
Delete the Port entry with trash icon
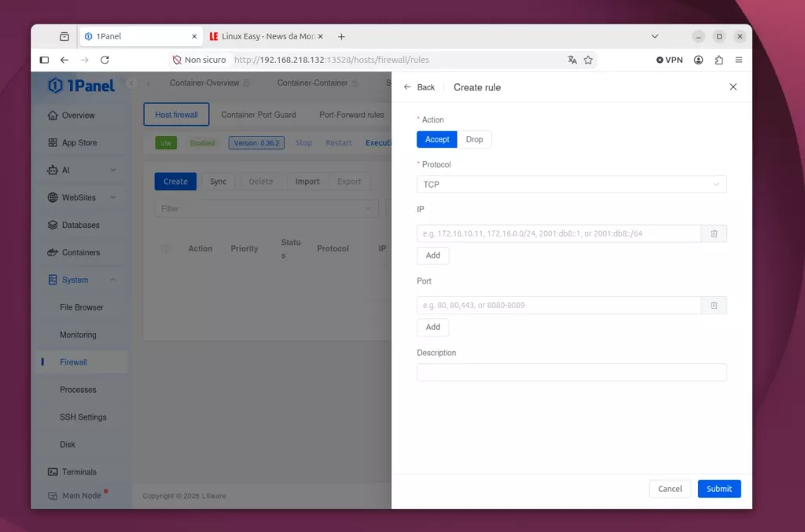714,305
